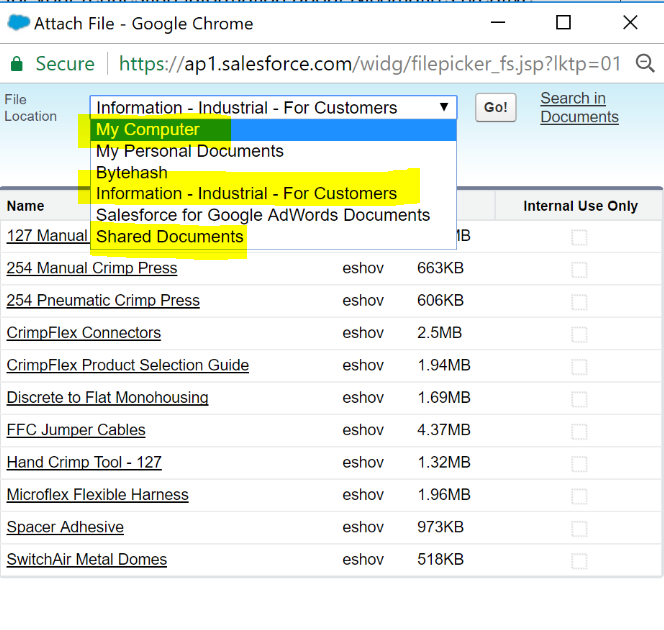The height and width of the screenshot is (630, 664).
Task: Click the zoom magnifier icon in address bar
Action: point(646,64)
